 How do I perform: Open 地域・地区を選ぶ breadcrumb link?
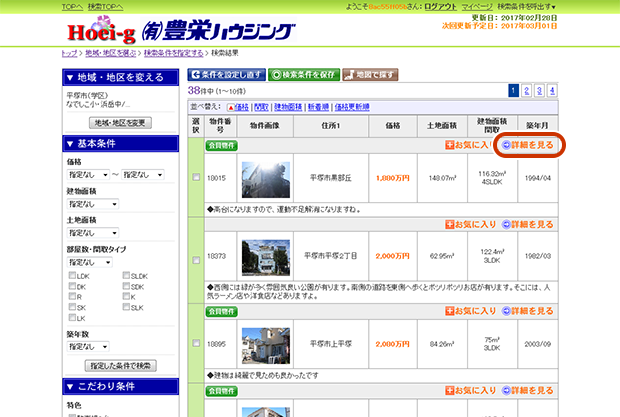click(110, 53)
